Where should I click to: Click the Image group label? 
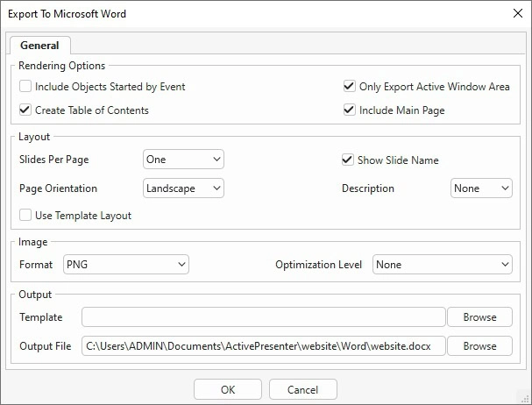(x=33, y=242)
